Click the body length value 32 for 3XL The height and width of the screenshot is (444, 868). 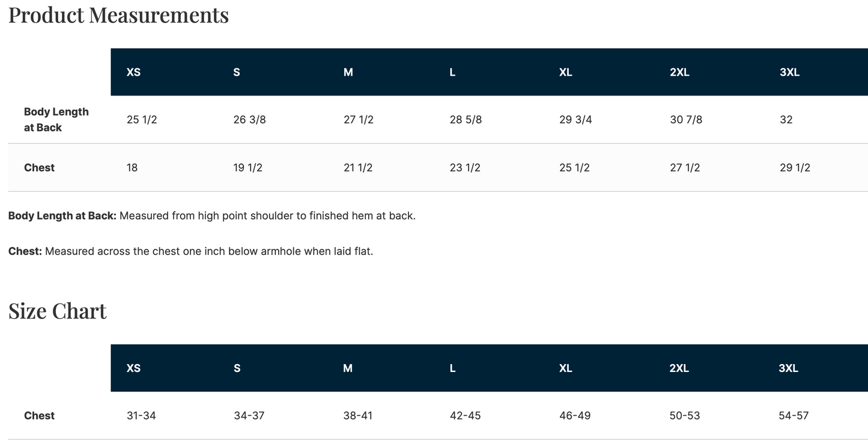786,120
